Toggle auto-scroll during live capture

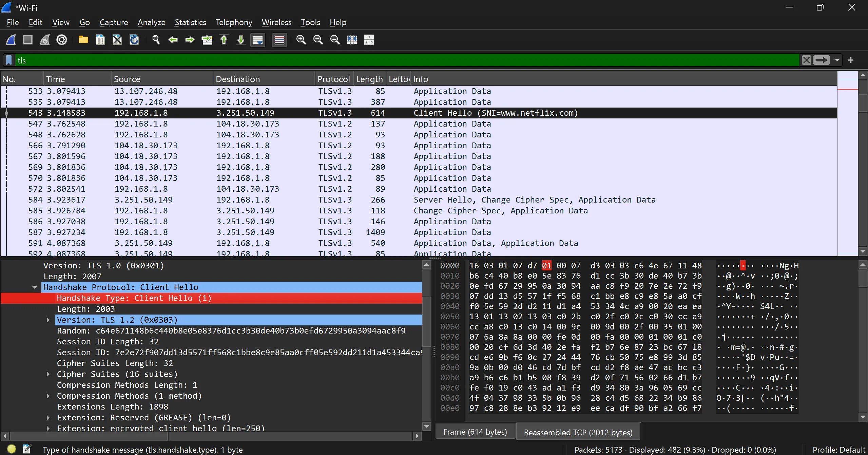(258, 40)
